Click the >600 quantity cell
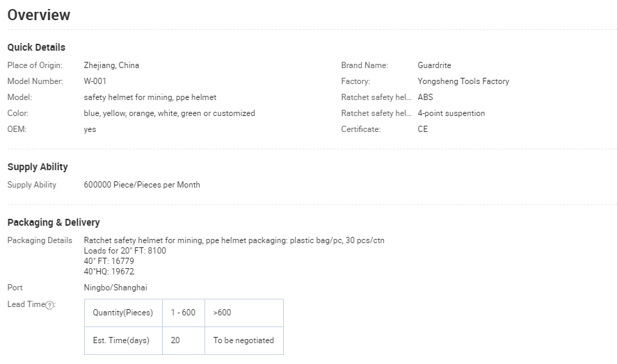This screenshot has width=617, height=364. point(223,313)
